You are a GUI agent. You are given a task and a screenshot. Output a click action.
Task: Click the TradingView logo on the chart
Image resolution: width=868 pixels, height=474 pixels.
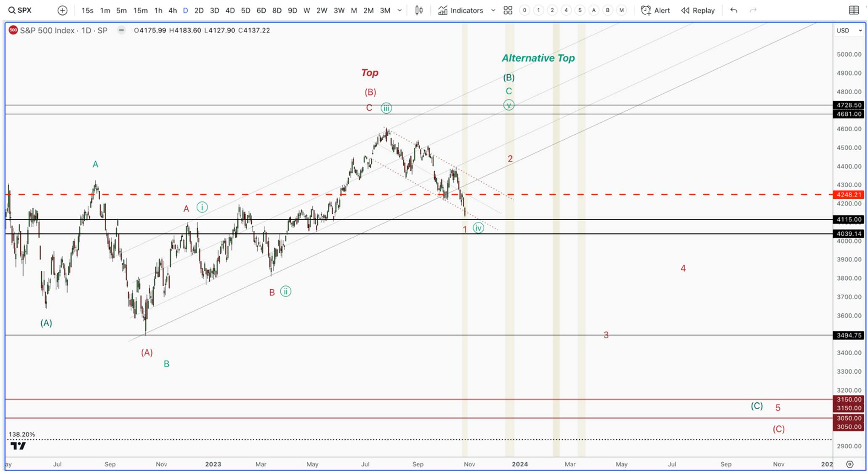pos(18,446)
